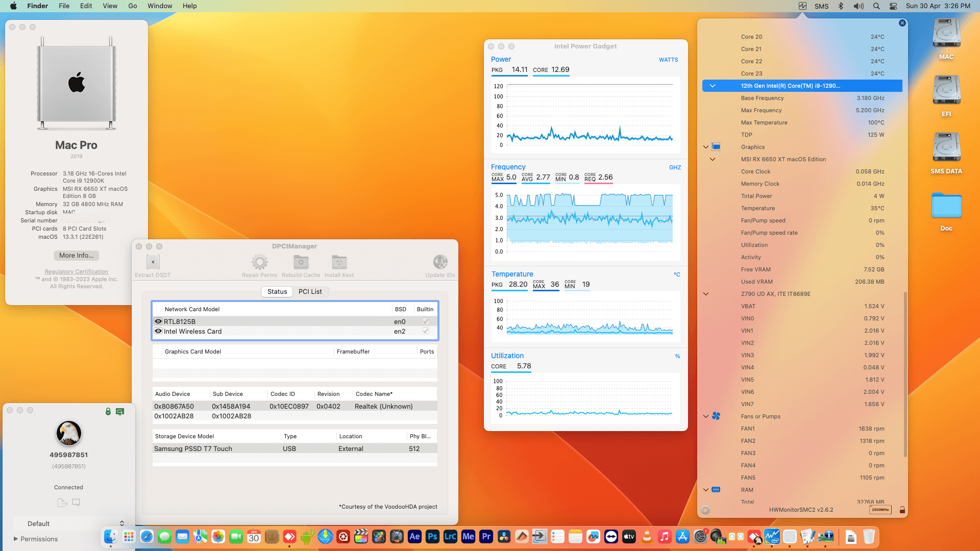The width and height of the screenshot is (980, 551).
Task: Click file transfer icon in AnyDesk window
Action: 62,503
